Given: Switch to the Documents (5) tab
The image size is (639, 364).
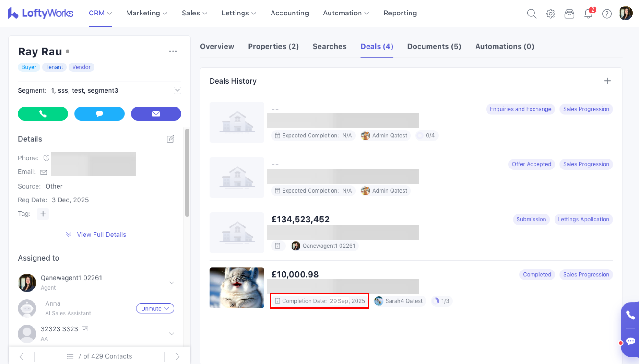Looking at the screenshot, I should [434, 46].
